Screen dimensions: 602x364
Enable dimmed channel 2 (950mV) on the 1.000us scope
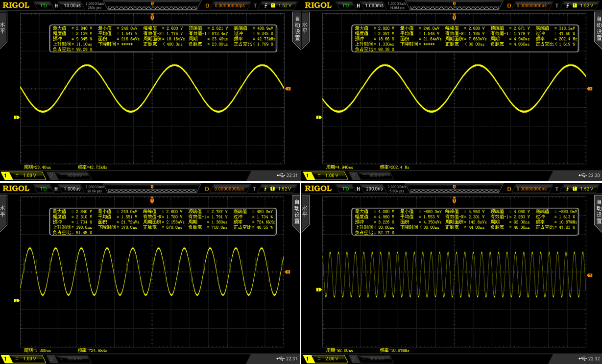point(69,358)
